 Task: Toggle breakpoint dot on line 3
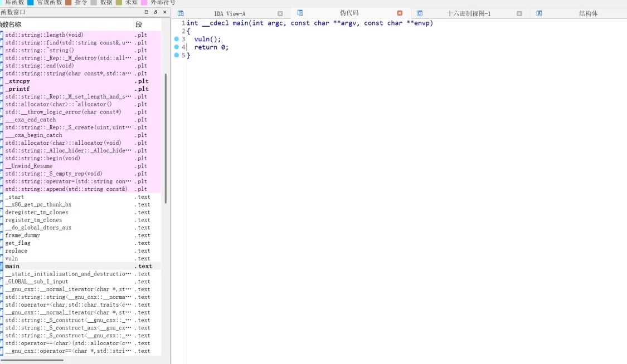coord(176,39)
